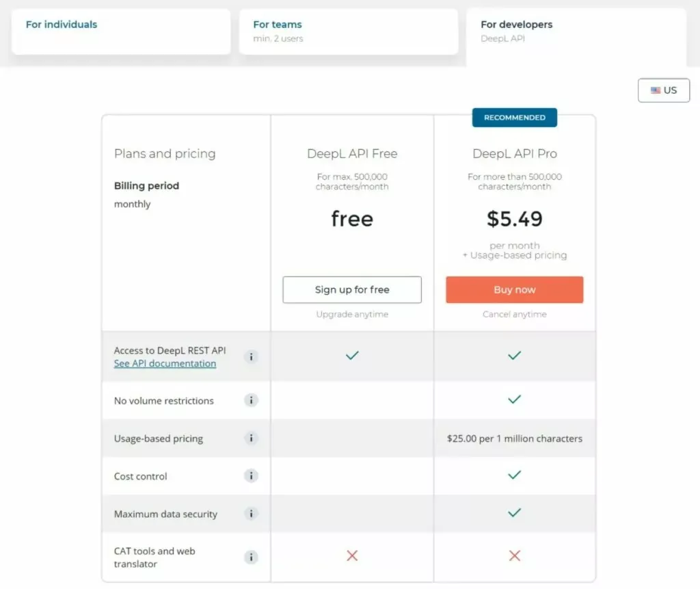The width and height of the screenshot is (700, 589).
Task: Click the Sign up for free button
Action: pyautogui.click(x=352, y=289)
